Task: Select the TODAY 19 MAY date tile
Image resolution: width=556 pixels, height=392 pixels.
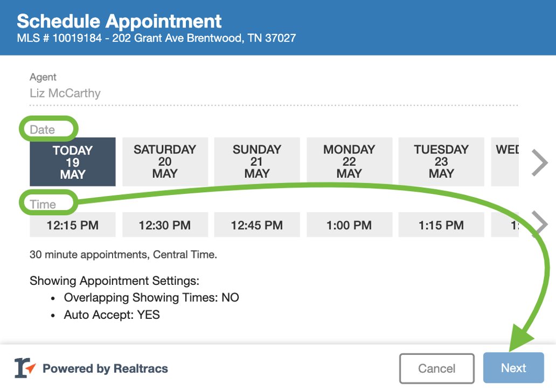Action: click(x=72, y=162)
